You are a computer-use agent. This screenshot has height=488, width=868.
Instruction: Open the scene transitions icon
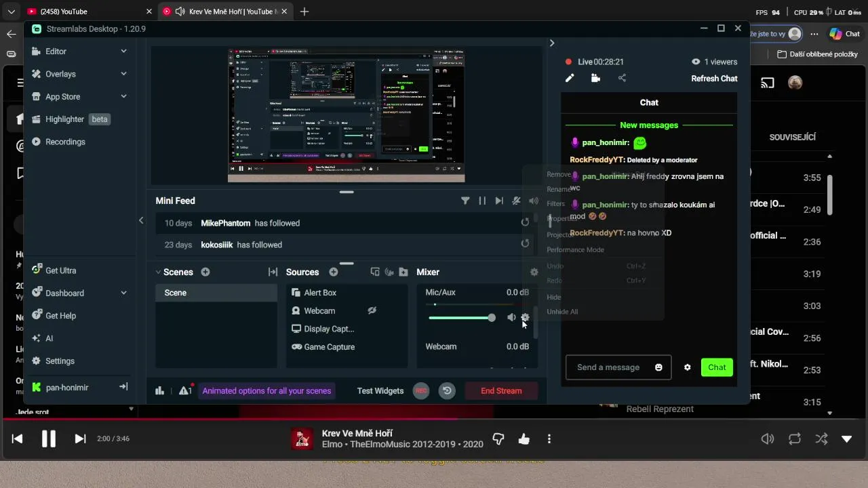(x=273, y=272)
